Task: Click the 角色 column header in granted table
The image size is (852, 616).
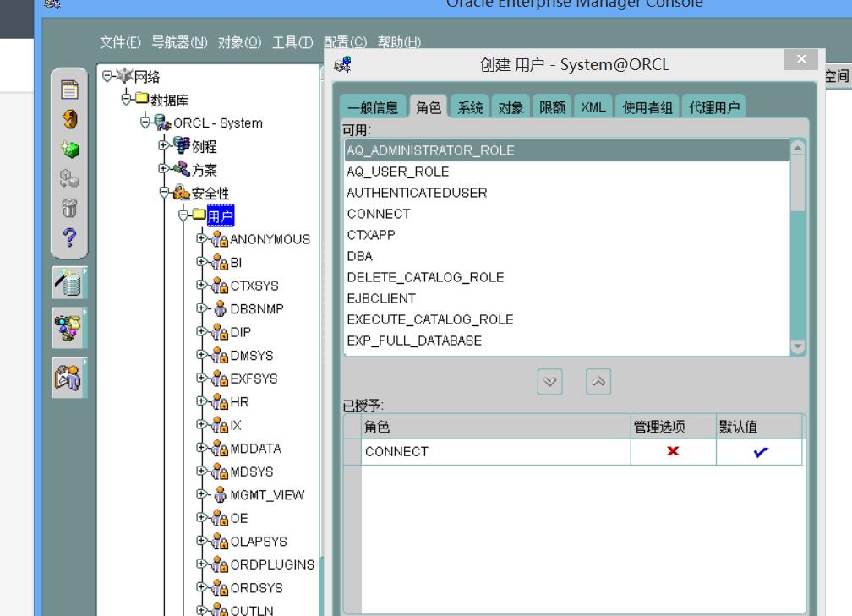Action: pos(496,427)
